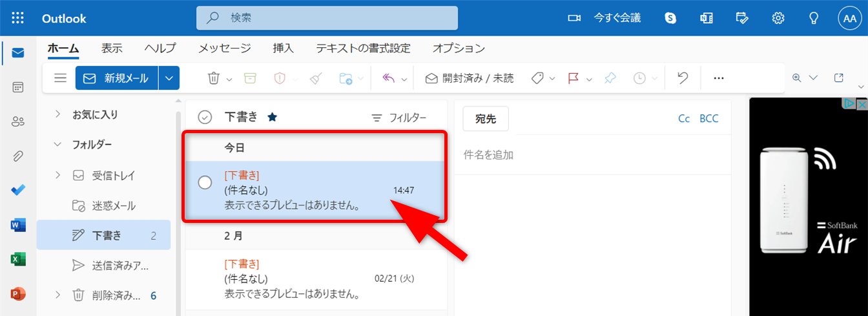Launch Word from the left sidebar
The height and width of the screenshot is (316, 868).
(x=18, y=225)
